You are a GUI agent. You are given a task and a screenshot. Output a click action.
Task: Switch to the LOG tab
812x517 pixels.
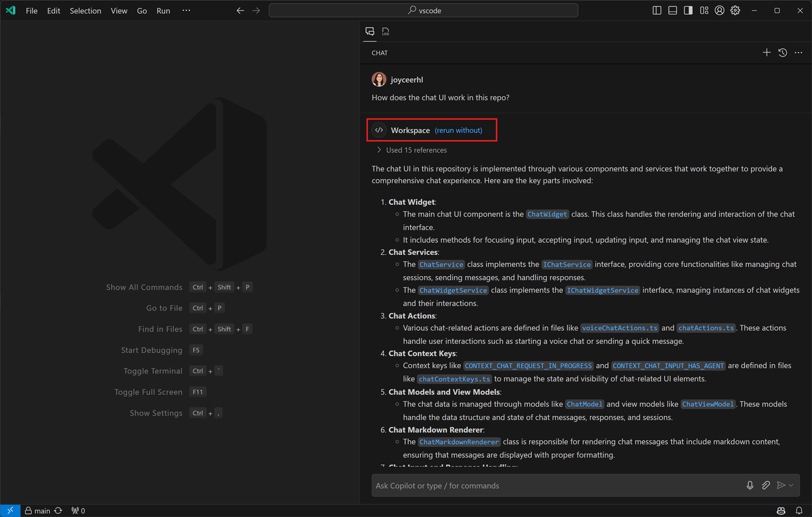(x=386, y=31)
